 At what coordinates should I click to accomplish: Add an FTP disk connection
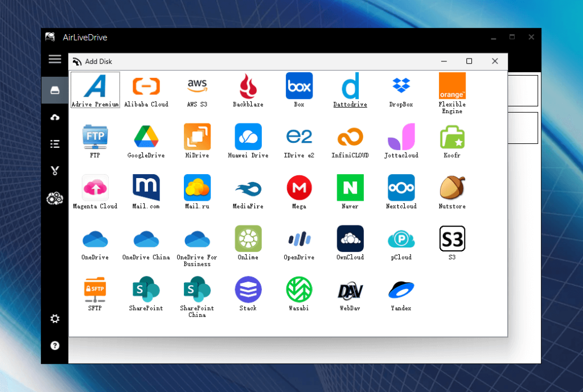[x=95, y=141]
